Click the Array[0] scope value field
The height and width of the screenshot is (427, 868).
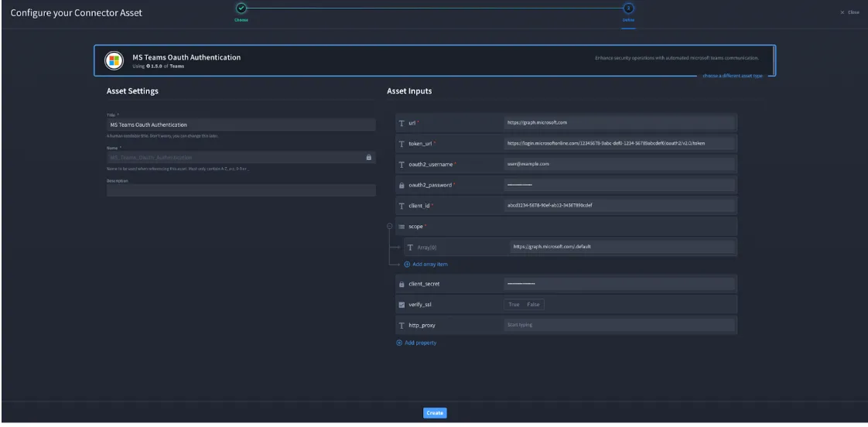[622, 247]
